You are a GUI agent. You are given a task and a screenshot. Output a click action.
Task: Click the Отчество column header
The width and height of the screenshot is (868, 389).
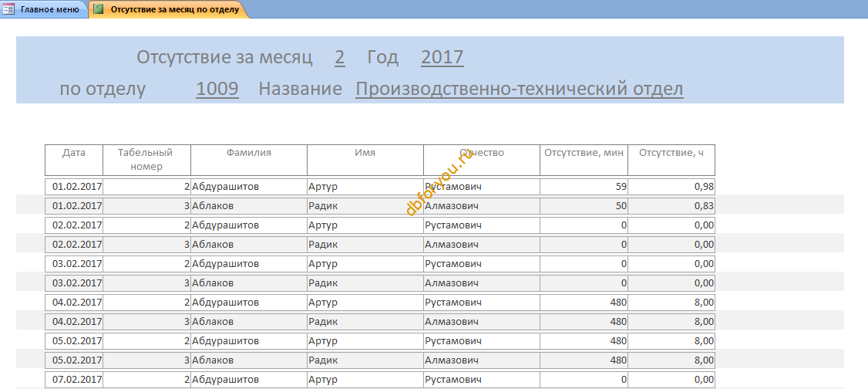(x=482, y=160)
